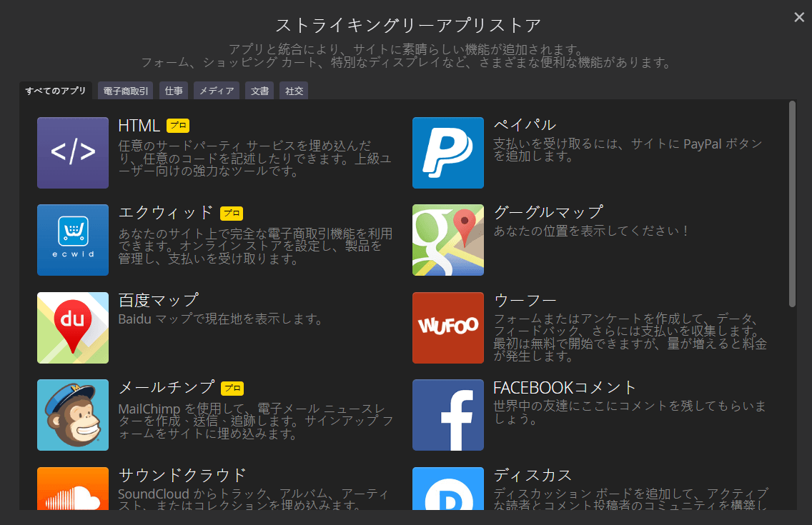Click the サウンドクラウド app title

[x=182, y=475]
